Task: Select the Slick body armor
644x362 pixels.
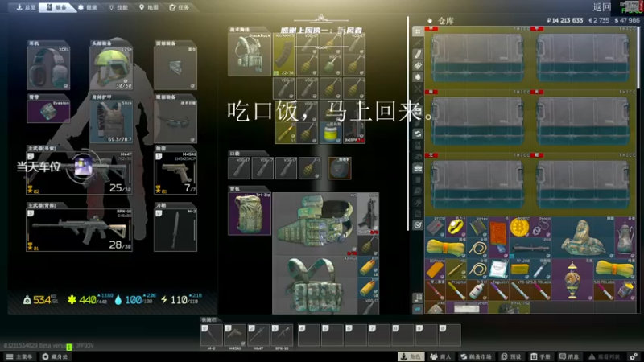Action: (111, 122)
